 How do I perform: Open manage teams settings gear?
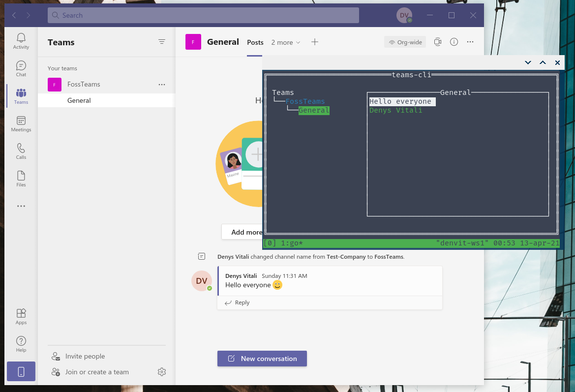(162, 372)
